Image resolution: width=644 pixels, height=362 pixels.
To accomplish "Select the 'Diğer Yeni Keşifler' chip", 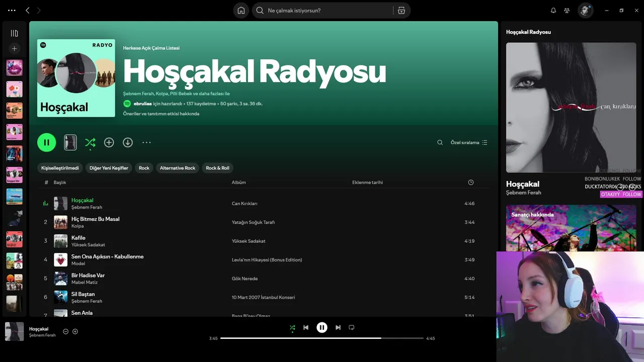I will tap(109, 168).
